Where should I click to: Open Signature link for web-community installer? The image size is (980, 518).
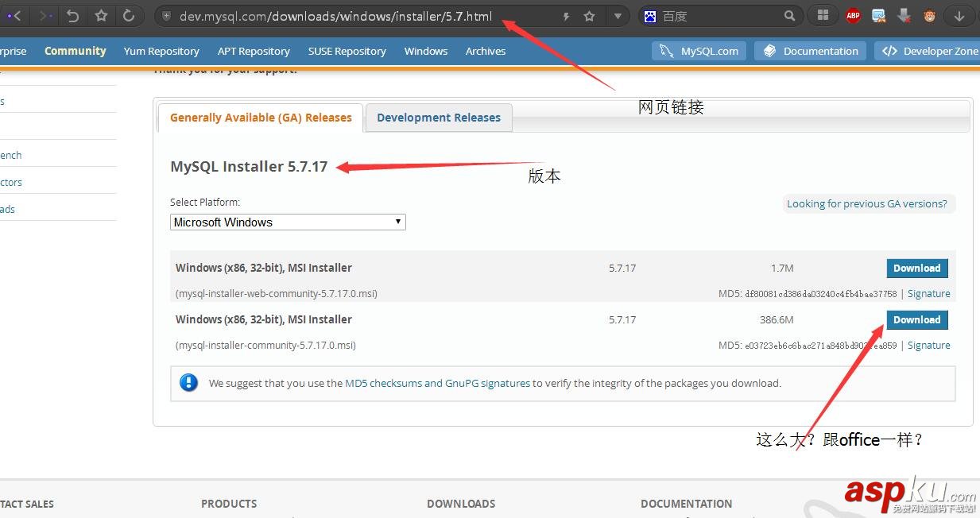click(928, 294)
